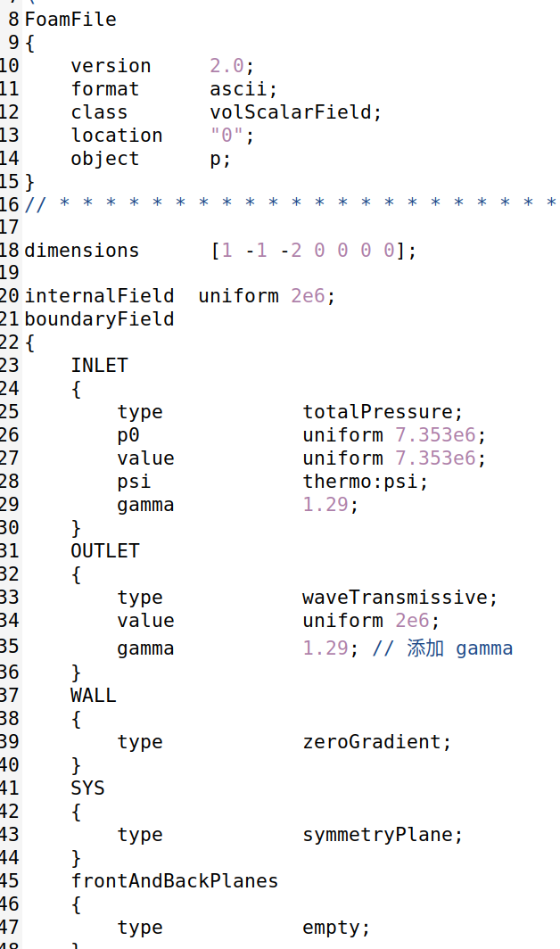Select the volScalarField class value
This screenshot has height=949, width=560.
pos(290,112)
